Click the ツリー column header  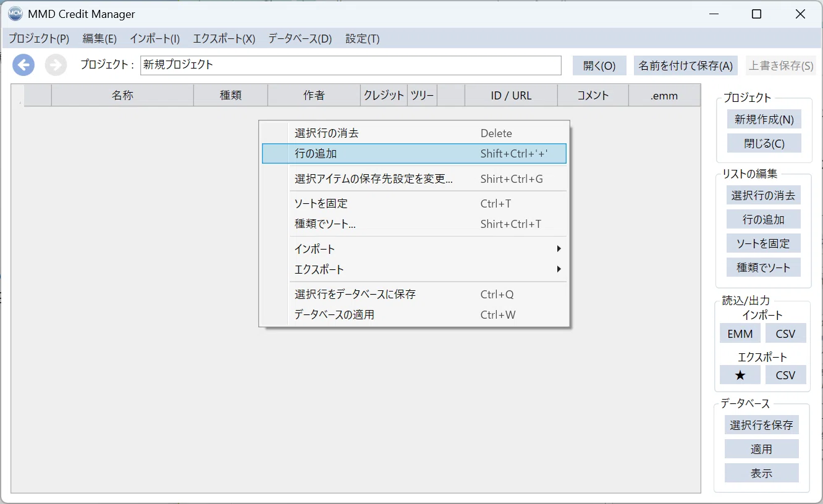[422, 95]
